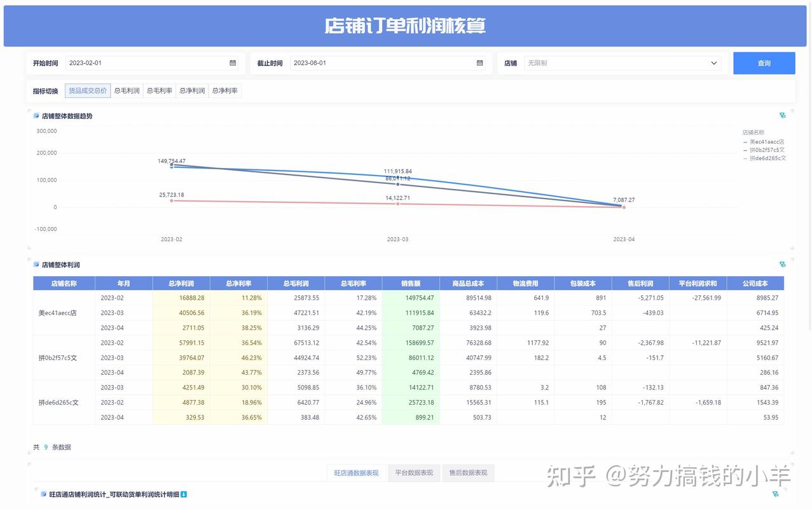Screen dimensions: 812x509
Task: Click the panel icon before 旺店通店铺利润统计
Action: coord(44,494)
